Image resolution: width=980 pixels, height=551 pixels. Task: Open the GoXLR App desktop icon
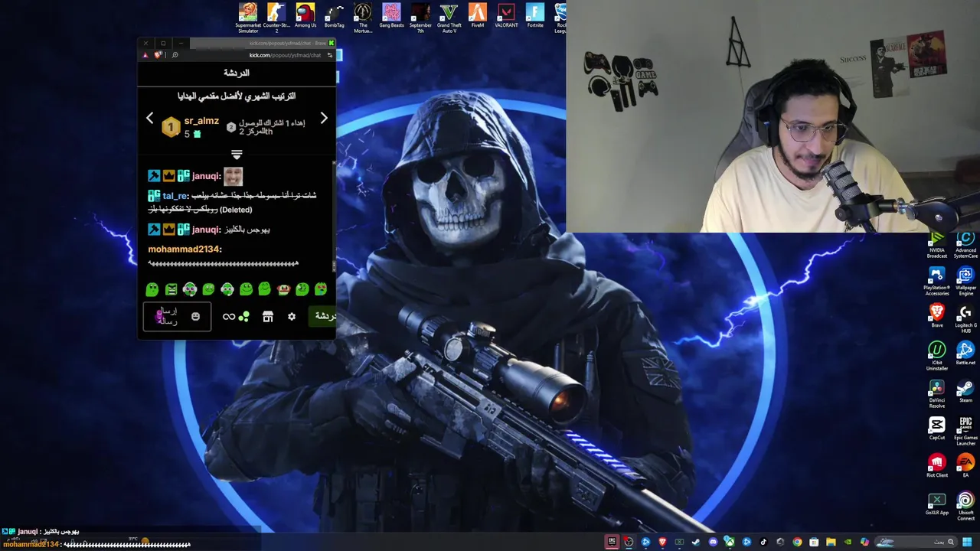pos(937,504)
